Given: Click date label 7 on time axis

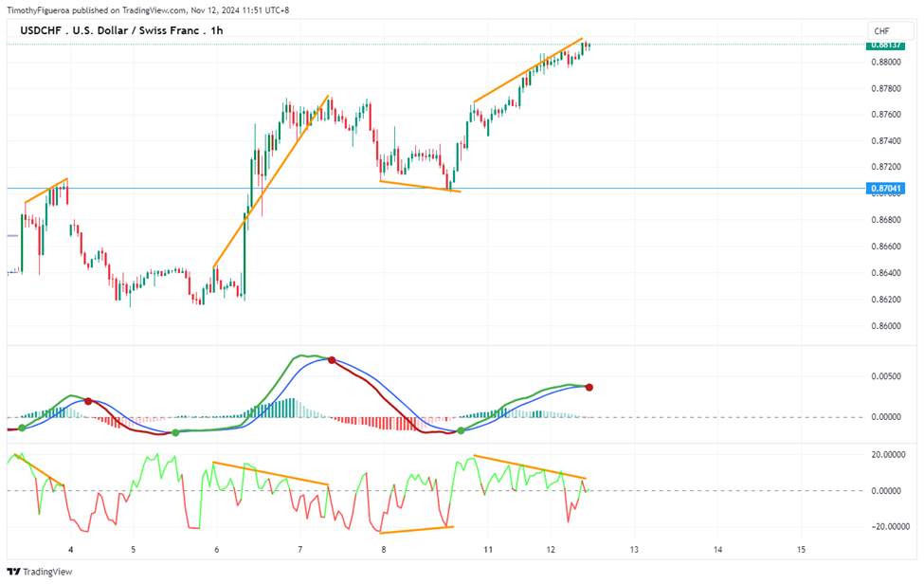Looking at the screenshot, I should pyautogui.click(x=300, y=549).
